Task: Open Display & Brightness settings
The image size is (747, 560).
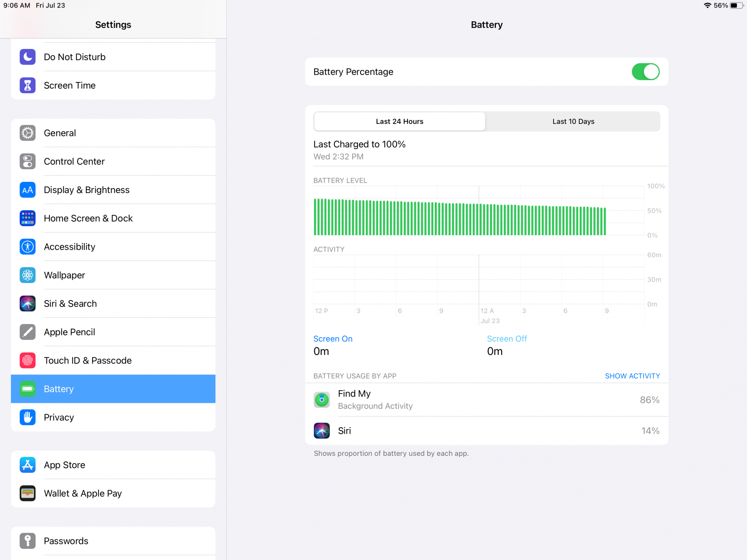Action: click(87, 190)
